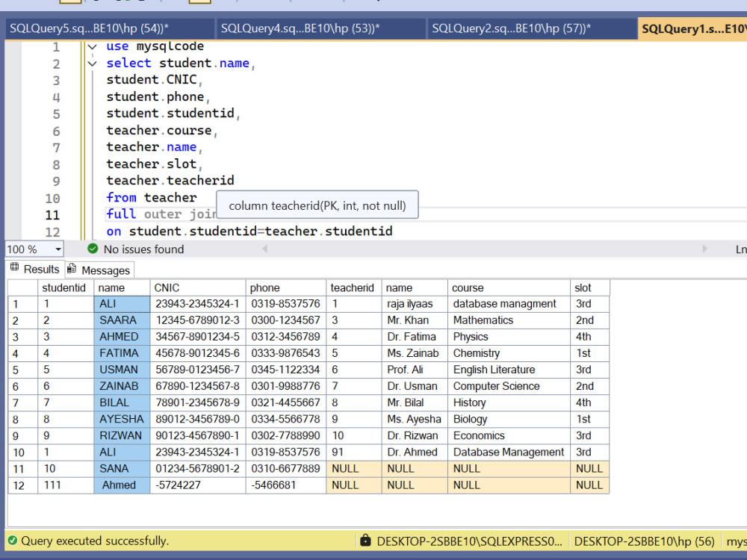Click the CNIC cell -5724227

(198, 485)
